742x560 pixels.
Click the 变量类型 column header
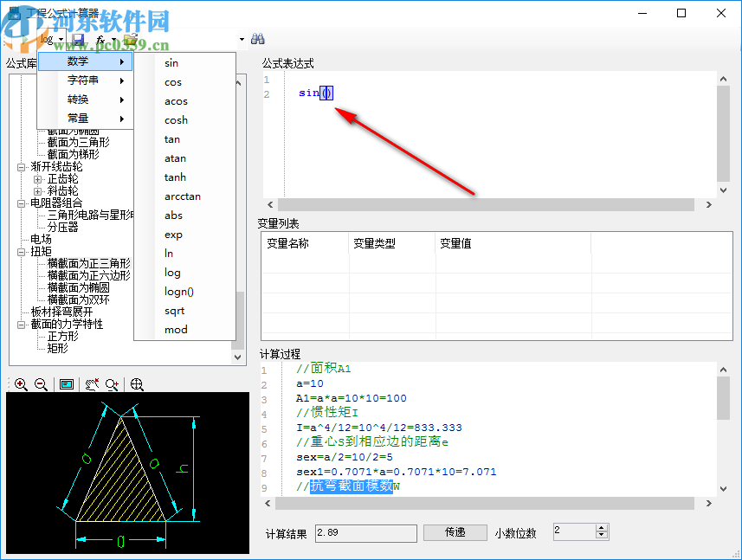tap(392, 243)
